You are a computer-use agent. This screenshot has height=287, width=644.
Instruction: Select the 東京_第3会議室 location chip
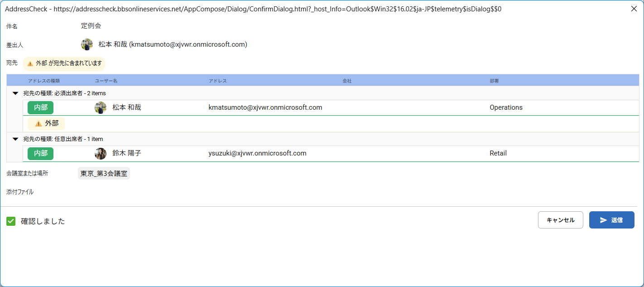[x=104, y=173]
